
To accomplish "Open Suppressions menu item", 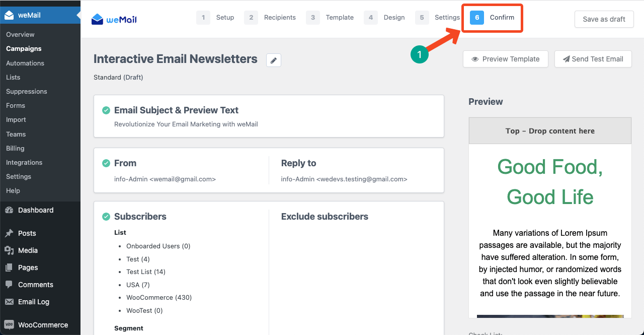I will pos(27,91).
